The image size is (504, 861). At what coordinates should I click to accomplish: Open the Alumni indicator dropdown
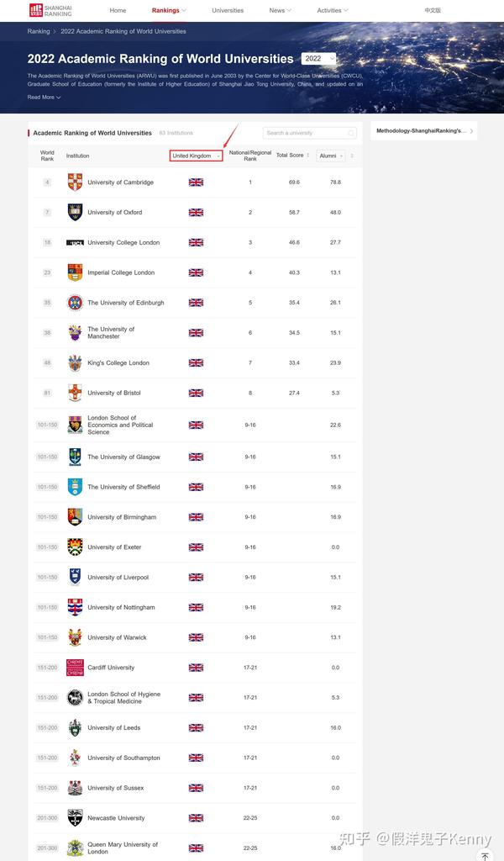pos(331,156)
